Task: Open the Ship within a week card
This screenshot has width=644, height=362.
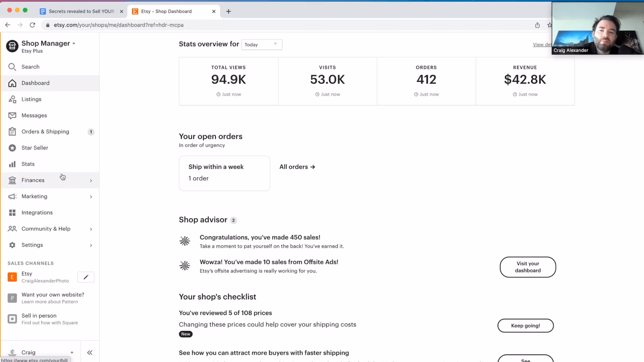Action: coord(224,173)
